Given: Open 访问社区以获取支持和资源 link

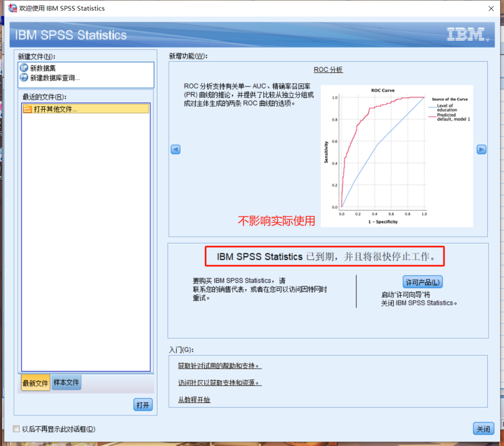Looking at the screenshot, I should (219, 382).
